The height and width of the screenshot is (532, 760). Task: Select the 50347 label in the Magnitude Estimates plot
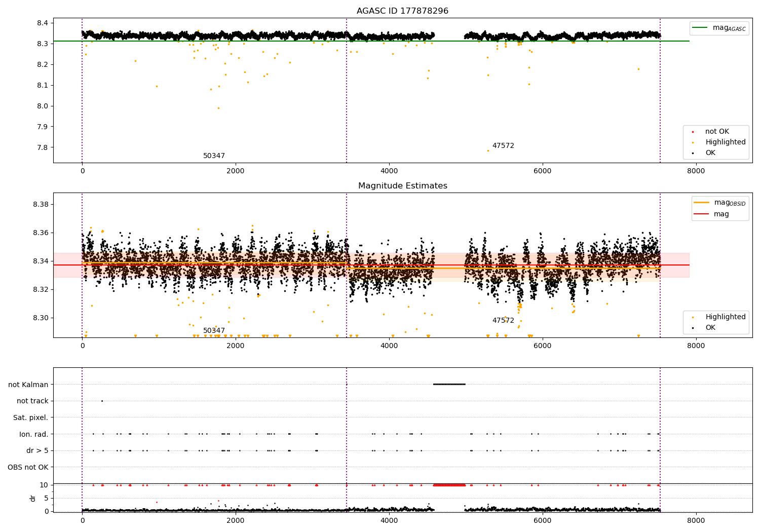point(214,331)
